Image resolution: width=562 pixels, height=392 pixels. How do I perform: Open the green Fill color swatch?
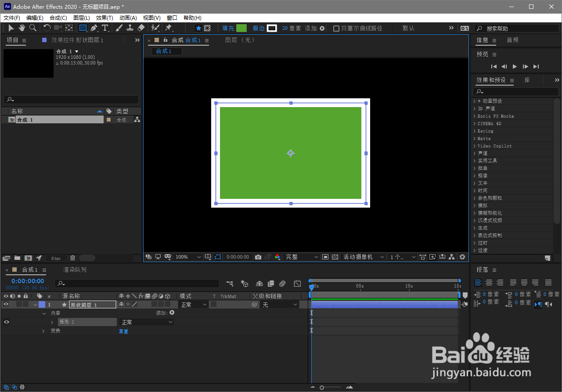(241, 28)
